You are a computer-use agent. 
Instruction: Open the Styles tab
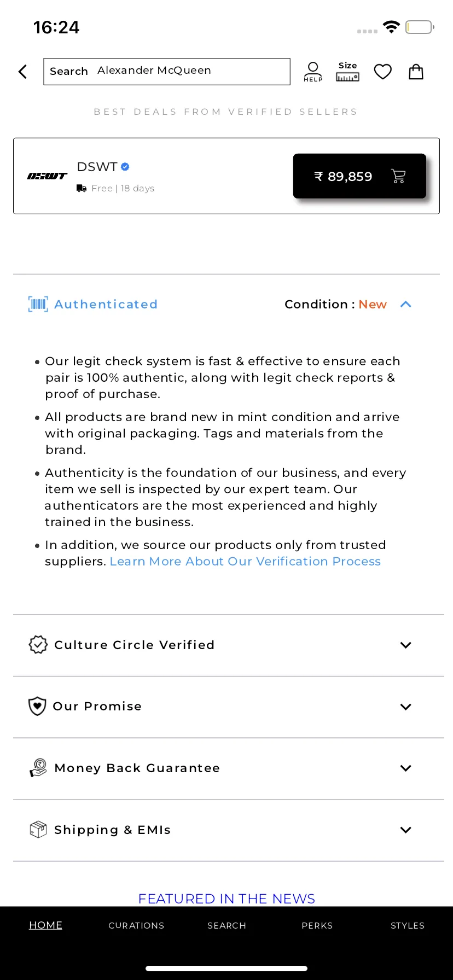[408, 925]
